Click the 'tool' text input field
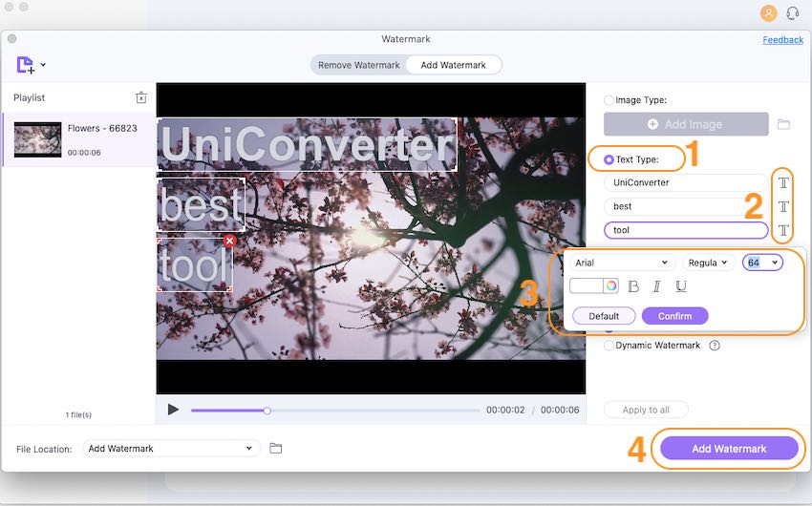This screenshot has width=812, height=506. pyautogui.click(x=686, y=230)
